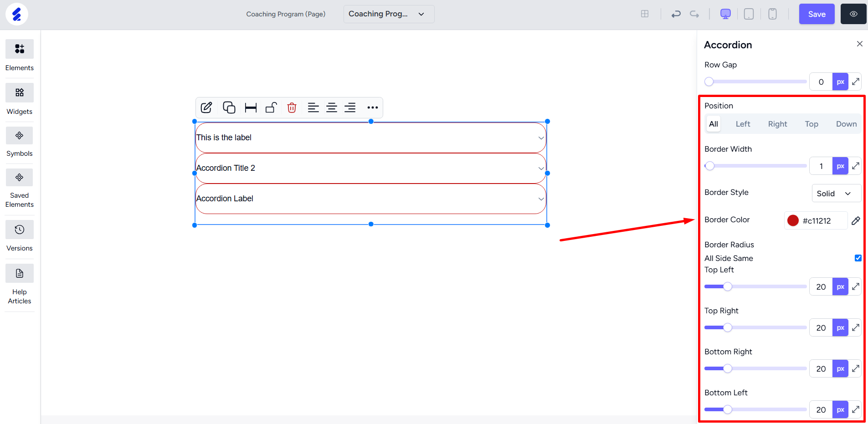Toggle Row Gap px unit
868x424 pixels.
pos(840,82)
